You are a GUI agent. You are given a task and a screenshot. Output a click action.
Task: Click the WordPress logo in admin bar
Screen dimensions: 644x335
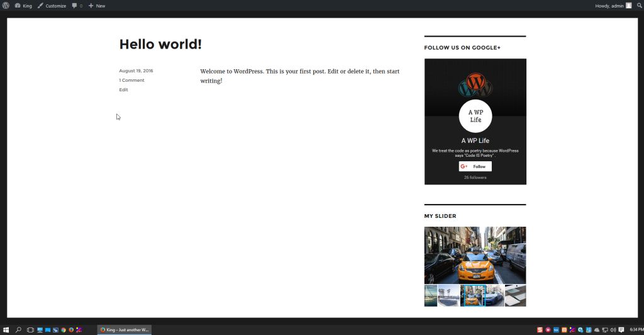[x=6, y=6]
